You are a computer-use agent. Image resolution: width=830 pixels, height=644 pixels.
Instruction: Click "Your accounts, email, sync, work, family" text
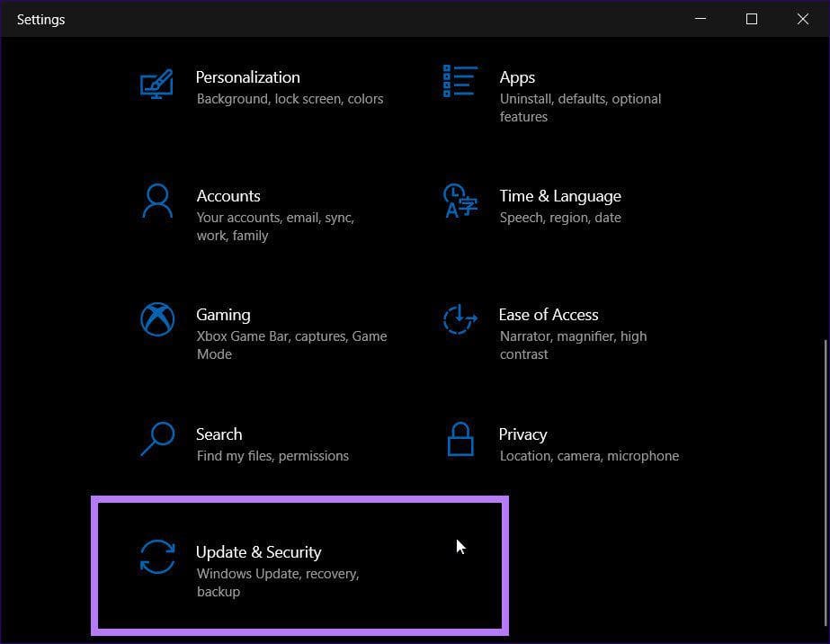(275, 227)
